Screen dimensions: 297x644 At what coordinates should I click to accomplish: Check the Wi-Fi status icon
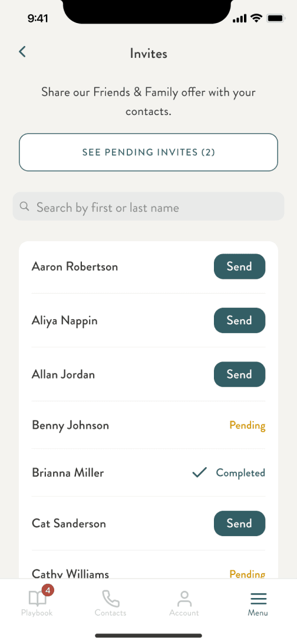click(257, 18)
